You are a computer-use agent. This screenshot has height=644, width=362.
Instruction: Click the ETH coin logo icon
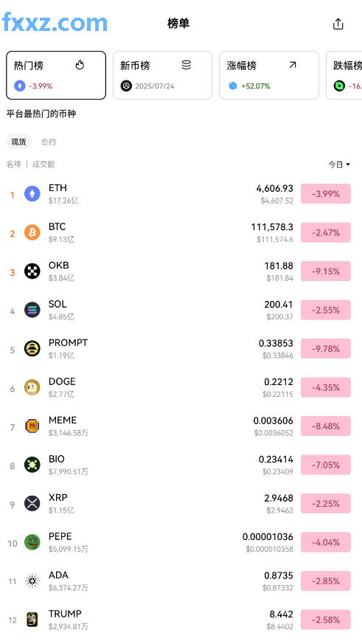[x=32, y=193]
